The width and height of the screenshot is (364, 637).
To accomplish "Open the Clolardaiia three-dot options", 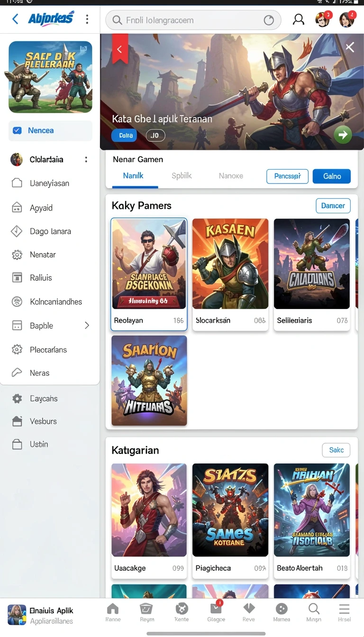I will pyautogui.click(x=86, y=159).
